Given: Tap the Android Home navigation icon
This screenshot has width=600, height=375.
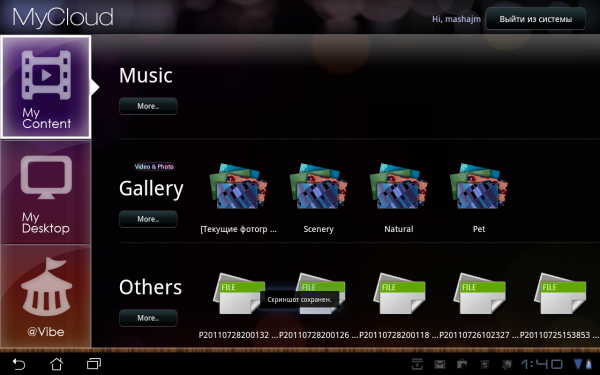Looking at the screenshot, I should point(56,364).
